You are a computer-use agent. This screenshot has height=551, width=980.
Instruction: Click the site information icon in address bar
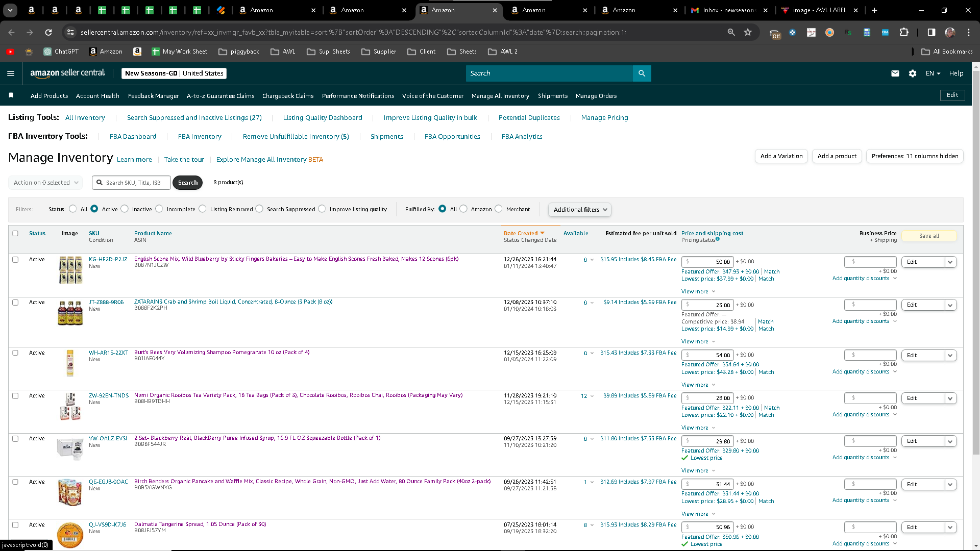pyautogui.click(x=70, y=32)
